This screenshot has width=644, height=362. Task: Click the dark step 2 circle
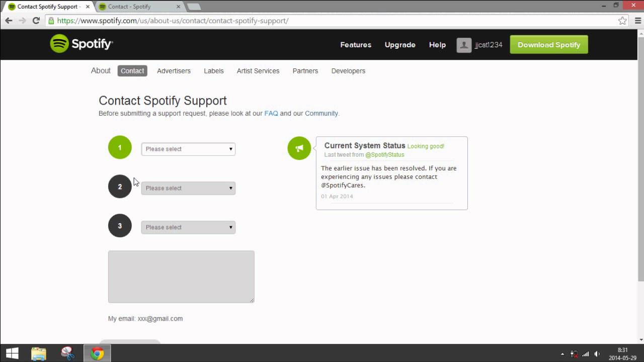pyautogui.click(x=120, y=187)
